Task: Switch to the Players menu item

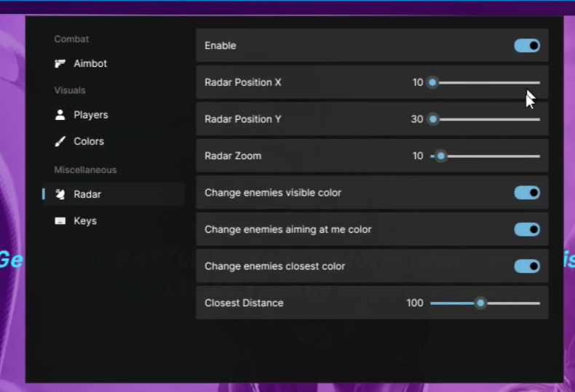Action: pos(91,115)
